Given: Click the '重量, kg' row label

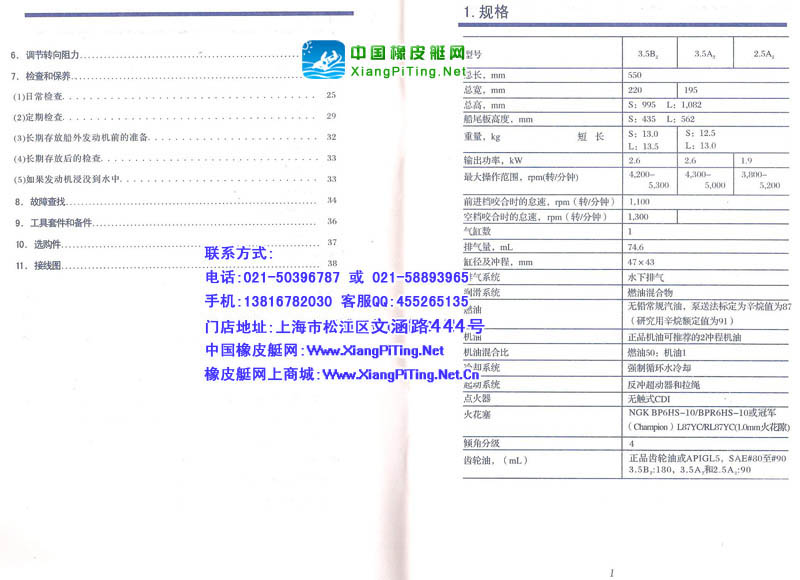Looking at the screenshot, I should click(482, 137).
